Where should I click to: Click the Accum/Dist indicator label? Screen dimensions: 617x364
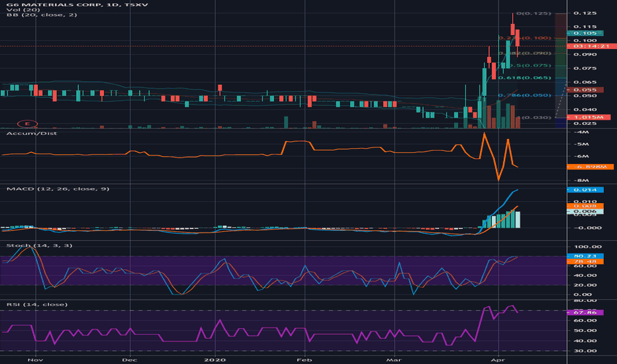32,134
